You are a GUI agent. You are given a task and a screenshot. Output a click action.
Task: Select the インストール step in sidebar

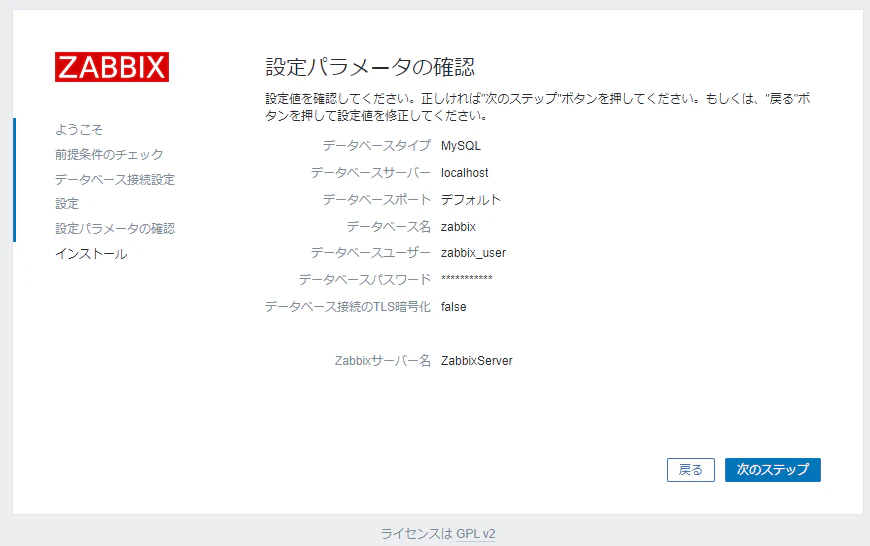[91, 254]
